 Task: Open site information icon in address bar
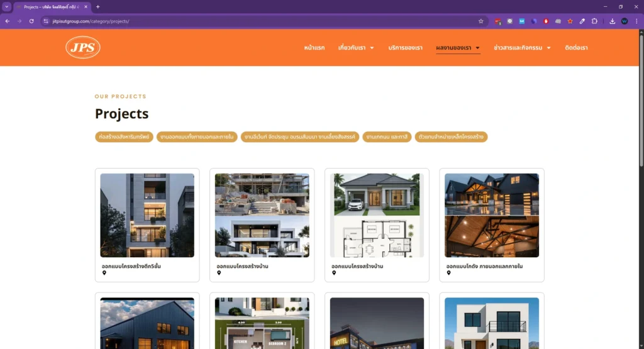(x=46, y=21)
